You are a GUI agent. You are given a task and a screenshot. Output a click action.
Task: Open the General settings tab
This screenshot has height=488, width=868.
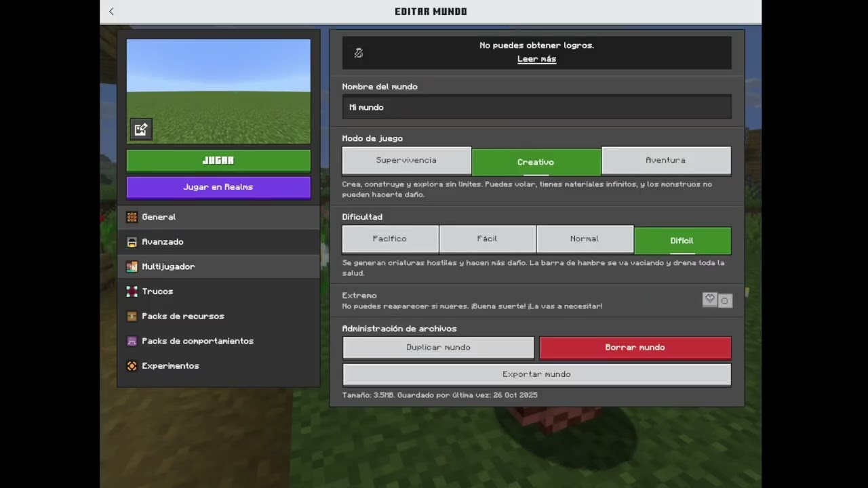(218, 217)
